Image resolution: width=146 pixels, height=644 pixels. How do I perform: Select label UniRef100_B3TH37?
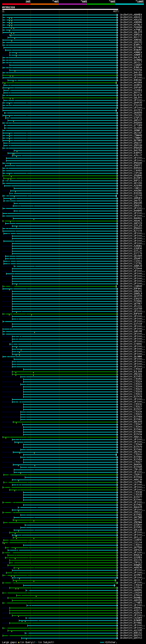point(131,409)
